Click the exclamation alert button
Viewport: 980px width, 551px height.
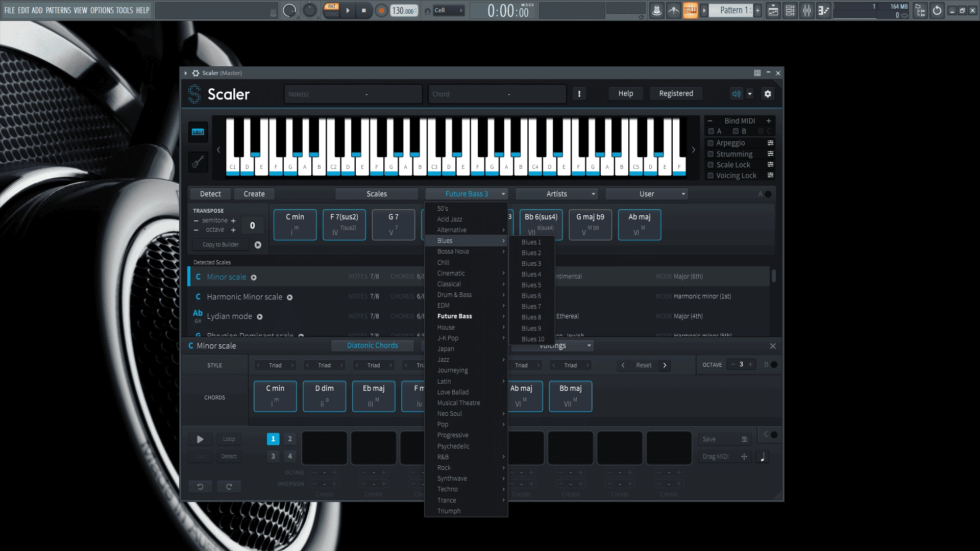pyautogui.click(x=579, y=93)
